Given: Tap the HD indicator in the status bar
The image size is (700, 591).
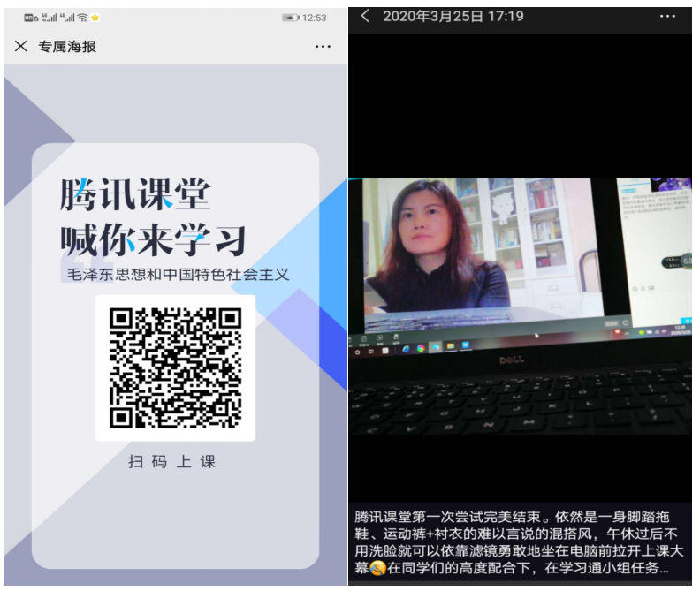Looking at the screenshot, I should click(30, 18).
